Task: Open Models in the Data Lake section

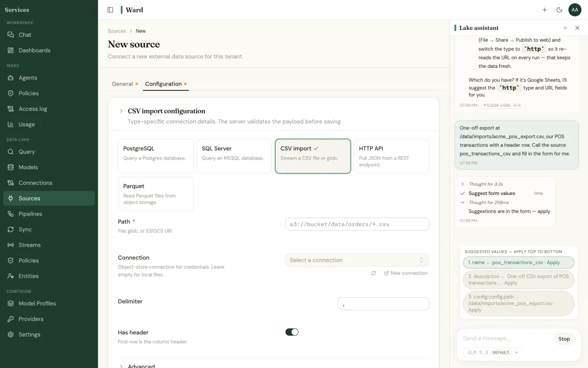Action: (49, 167)
